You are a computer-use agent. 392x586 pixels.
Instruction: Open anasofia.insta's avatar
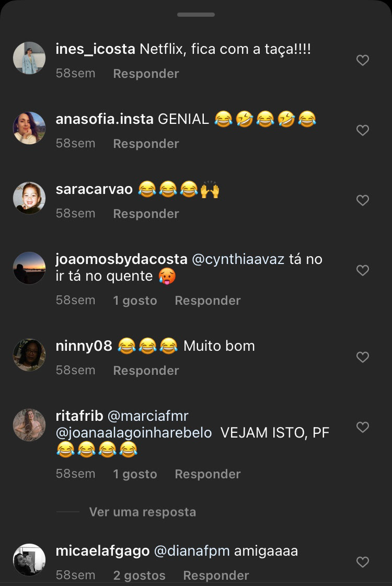point(29,128)
